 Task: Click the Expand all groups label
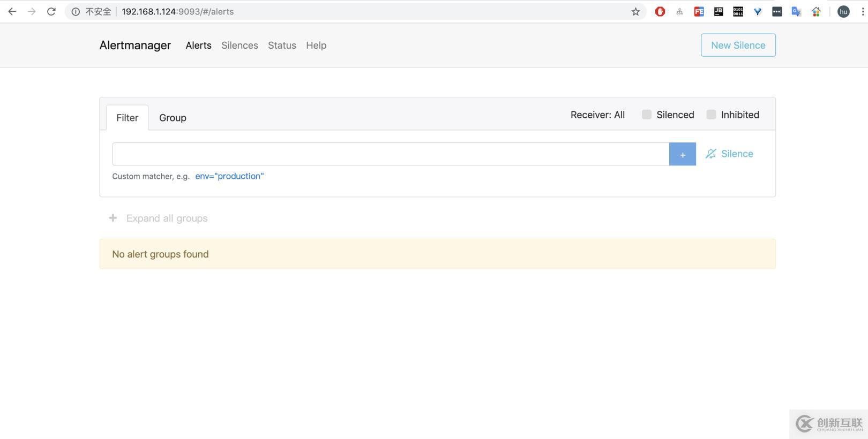[167, 218]
